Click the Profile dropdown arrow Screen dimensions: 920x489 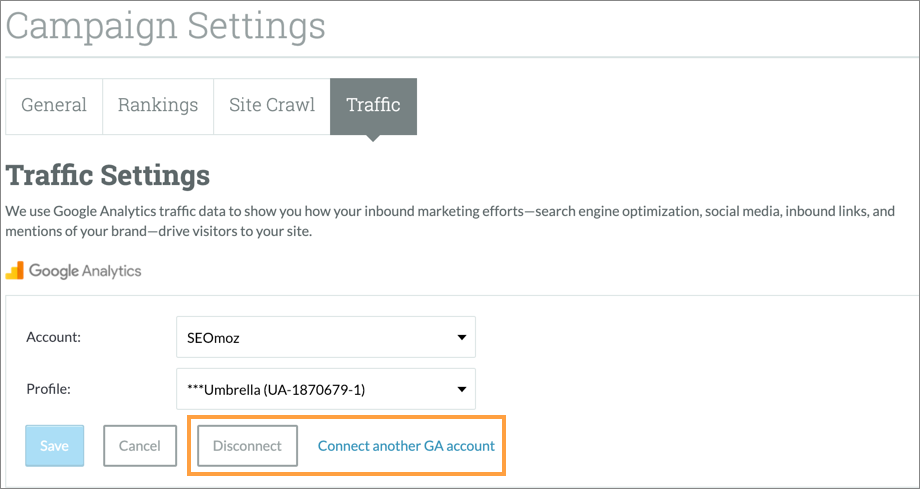click(461, 389)
